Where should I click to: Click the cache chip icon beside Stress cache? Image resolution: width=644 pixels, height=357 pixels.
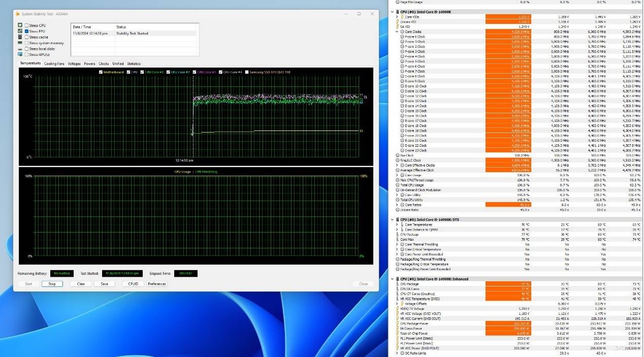point(20,37)
